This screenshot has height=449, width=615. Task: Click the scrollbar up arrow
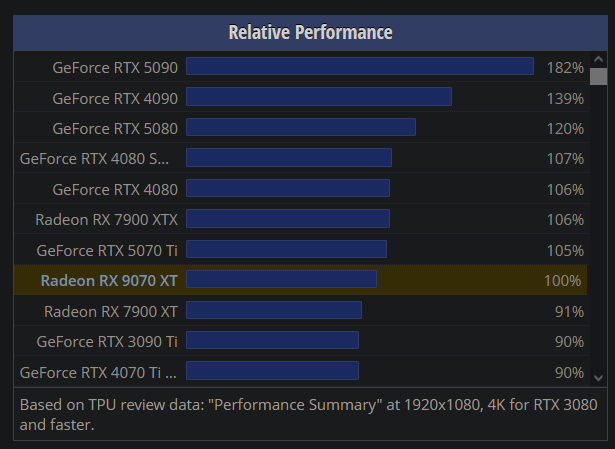tap(598, 59)
